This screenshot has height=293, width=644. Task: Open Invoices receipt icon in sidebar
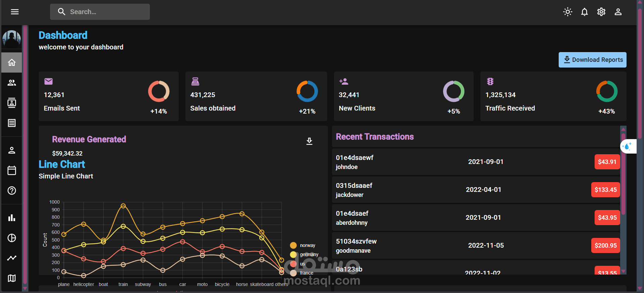point(12,123)
